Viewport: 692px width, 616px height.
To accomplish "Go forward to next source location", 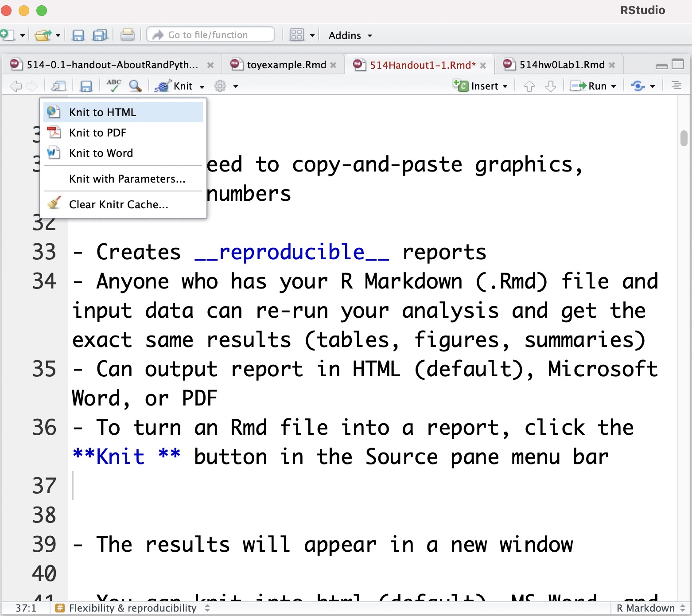I will pyautogui.click(x=32, y=86).
